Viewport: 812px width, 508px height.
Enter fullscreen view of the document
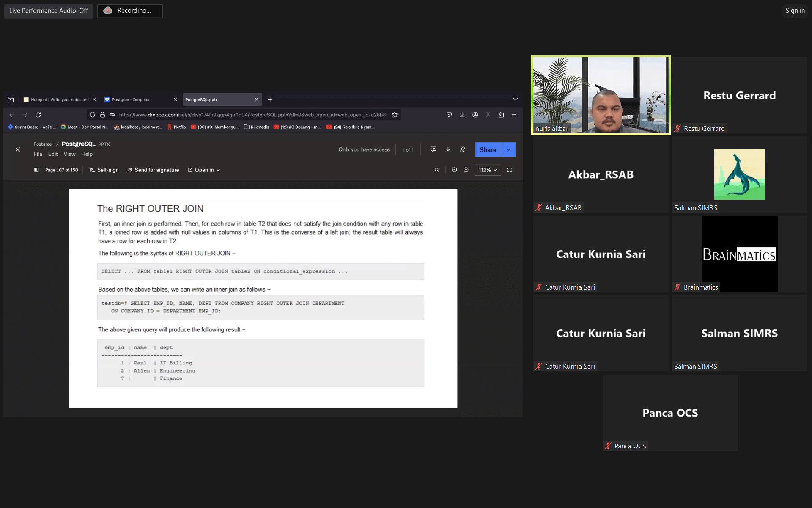tap(510, 170)
